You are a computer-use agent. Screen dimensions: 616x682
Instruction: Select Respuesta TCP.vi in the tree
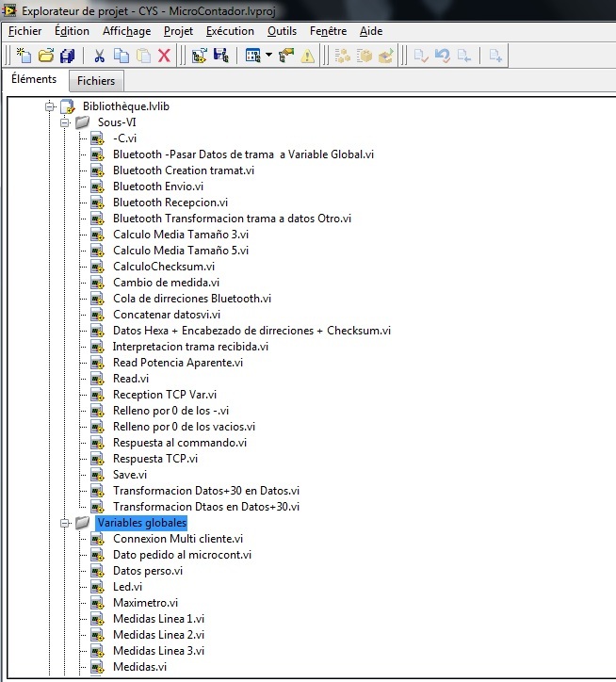155,459
